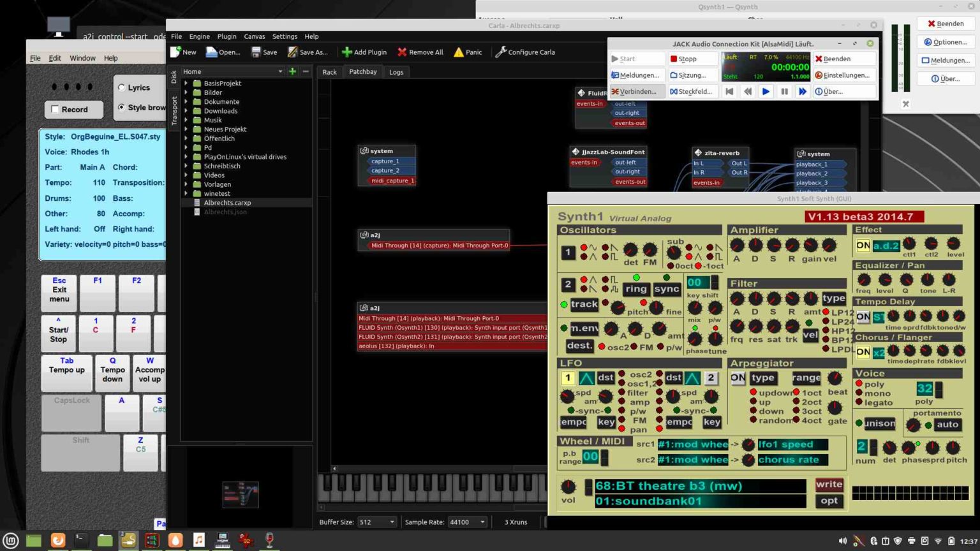Adjust the vol knob in Synth1
This screenshot has width=980, height=551.
pos(568,487)
